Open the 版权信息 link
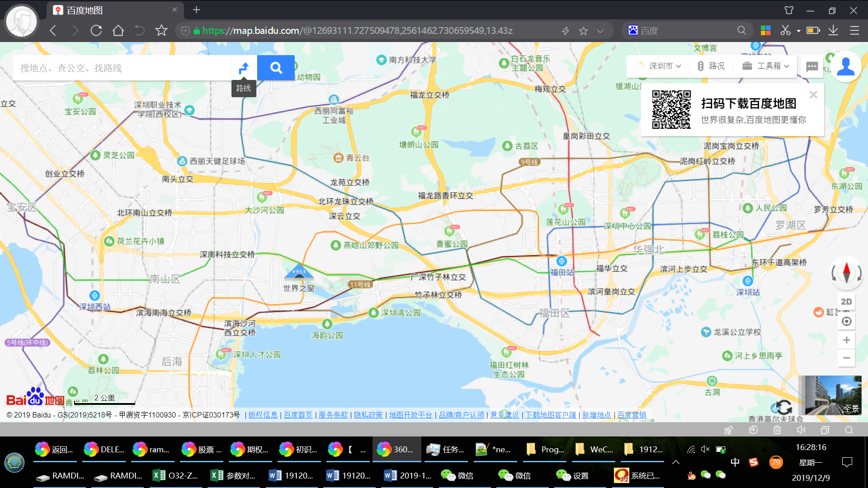 263,415
